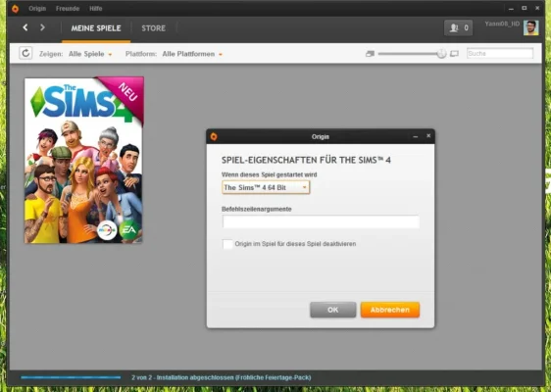The height and width of the screenshot is (392, 551).
Task: Open the Hilfe menu
Action: (x=95, y=9)
